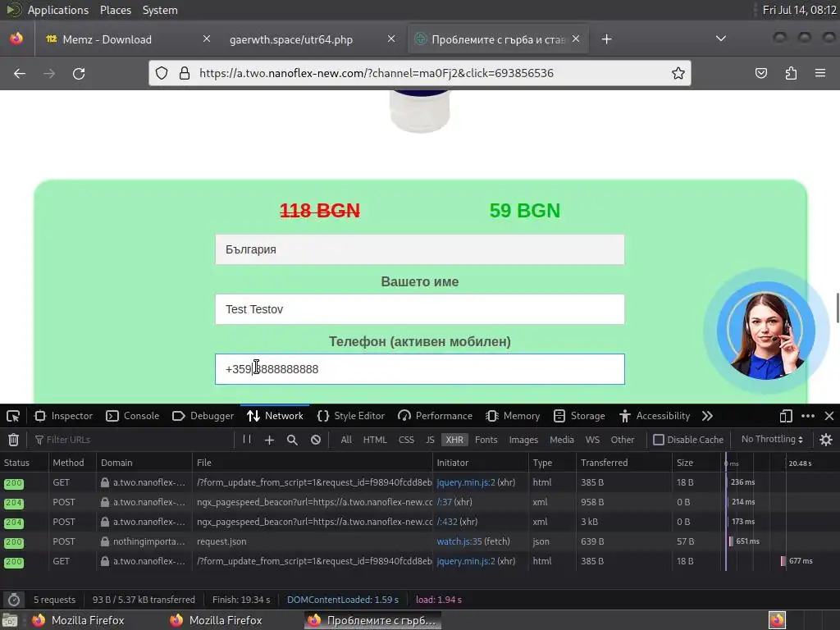Activate the DevTools element picker
Viewport: 840px width, 630px height.
(x=13, y=416)
